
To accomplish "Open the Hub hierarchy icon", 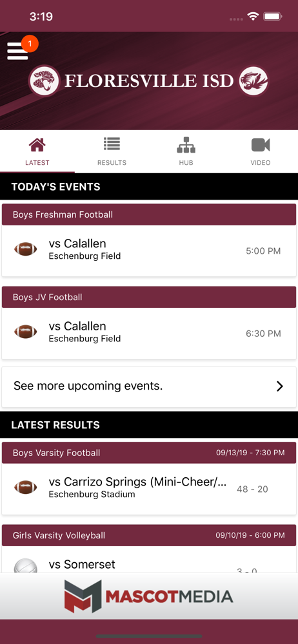I will click(x=186, y=144).
